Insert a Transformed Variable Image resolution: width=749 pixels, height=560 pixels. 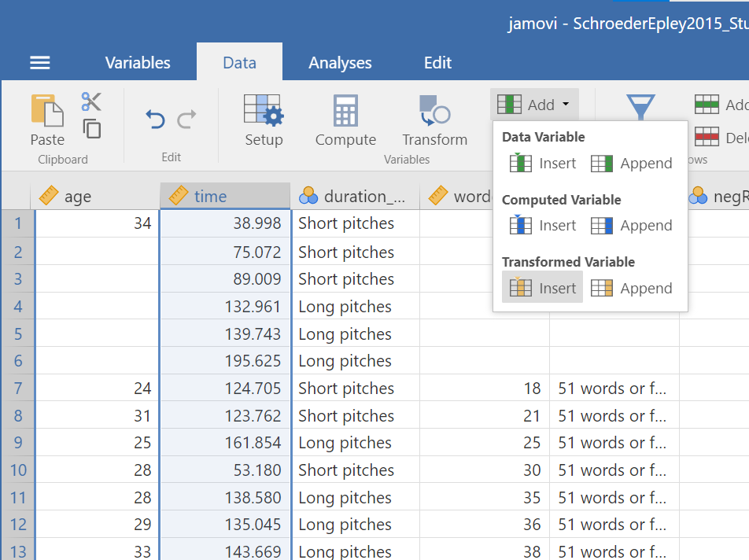click(543, 288)
